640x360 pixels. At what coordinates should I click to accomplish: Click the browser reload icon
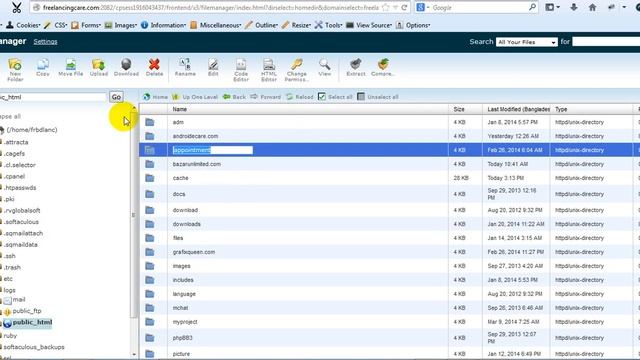404,7
